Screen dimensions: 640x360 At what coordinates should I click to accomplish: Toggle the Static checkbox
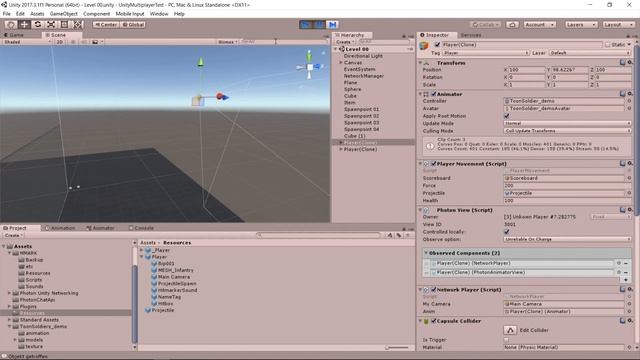(608, 44)
